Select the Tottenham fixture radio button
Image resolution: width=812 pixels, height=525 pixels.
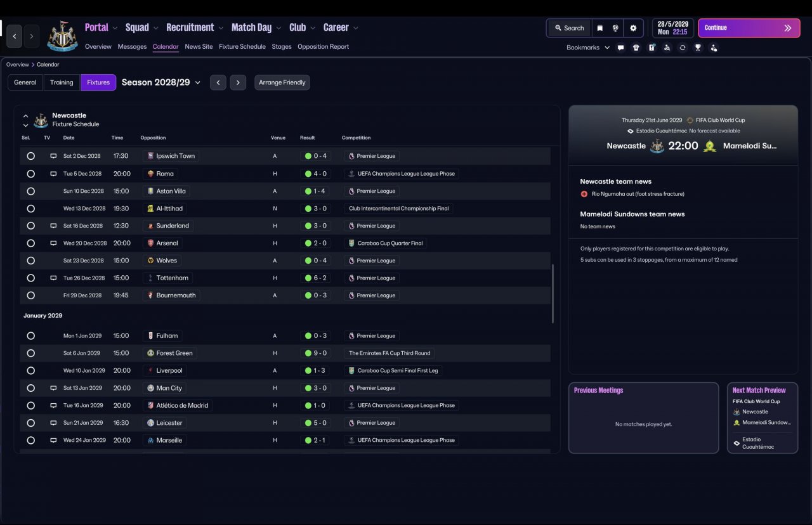30,278
